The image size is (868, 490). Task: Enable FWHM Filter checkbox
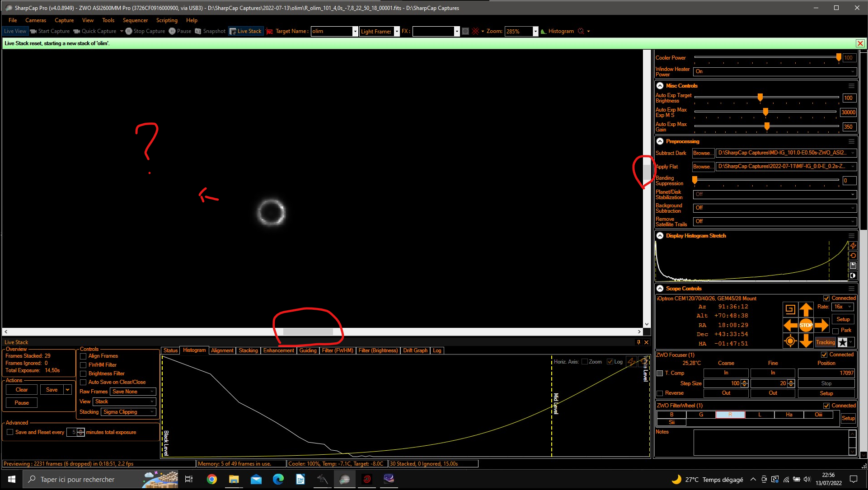83,365
